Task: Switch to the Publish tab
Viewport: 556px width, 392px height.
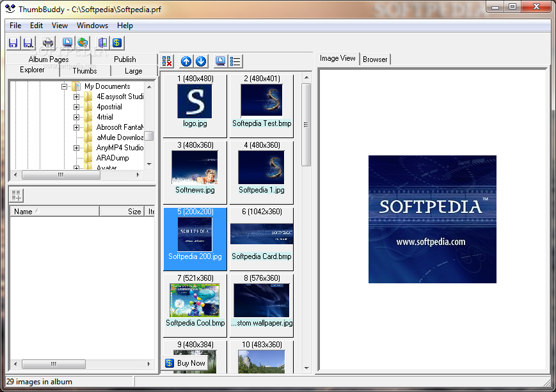Action: coord(125,59)
